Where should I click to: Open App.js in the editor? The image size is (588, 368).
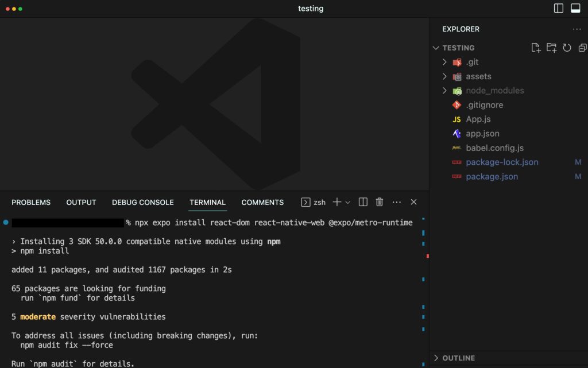point(478,119)
